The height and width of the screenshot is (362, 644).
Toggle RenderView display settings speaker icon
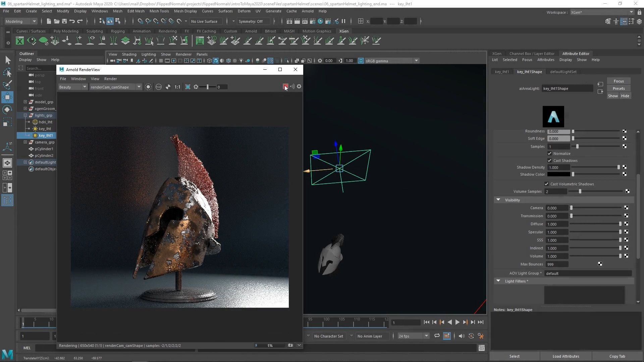pyautogui.click(x=292, y=86)
